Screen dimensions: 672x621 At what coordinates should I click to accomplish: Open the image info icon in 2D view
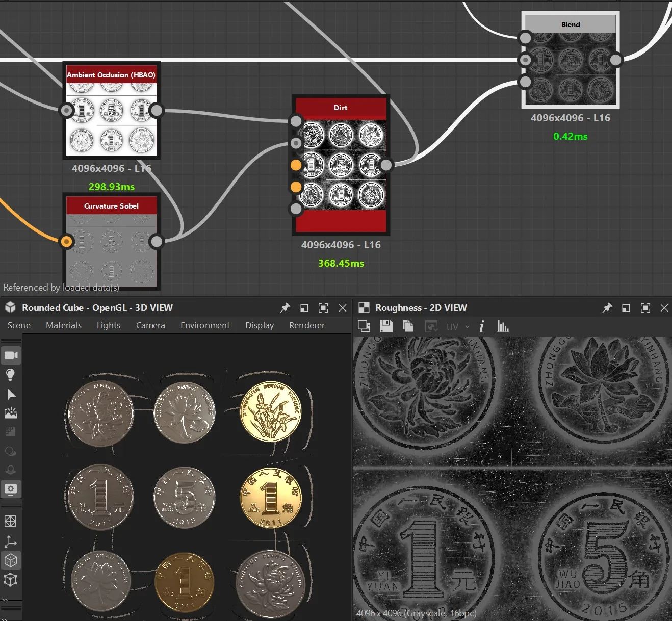click(481, 326)
